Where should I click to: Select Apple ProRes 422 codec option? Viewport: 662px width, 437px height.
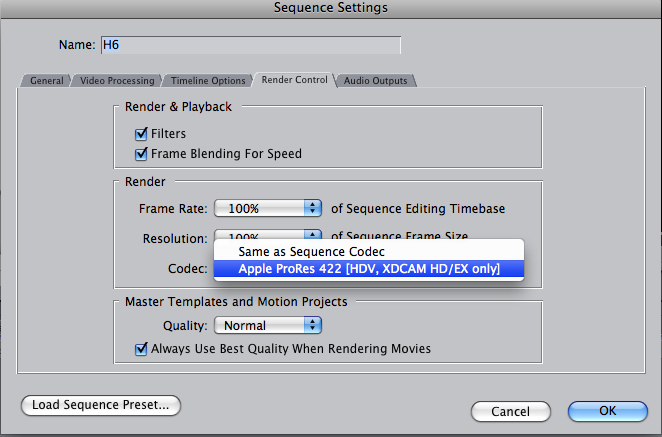pyautogui.click(x=368, y=268)
